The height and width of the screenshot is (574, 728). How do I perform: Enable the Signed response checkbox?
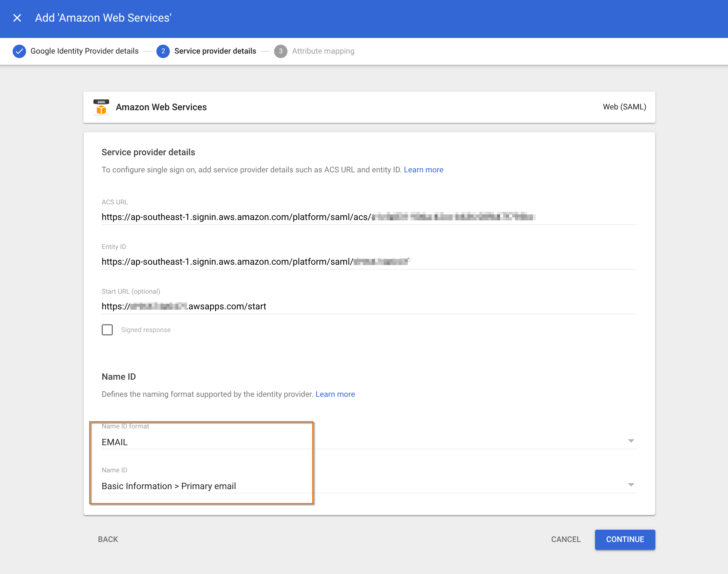click(107, 330)
